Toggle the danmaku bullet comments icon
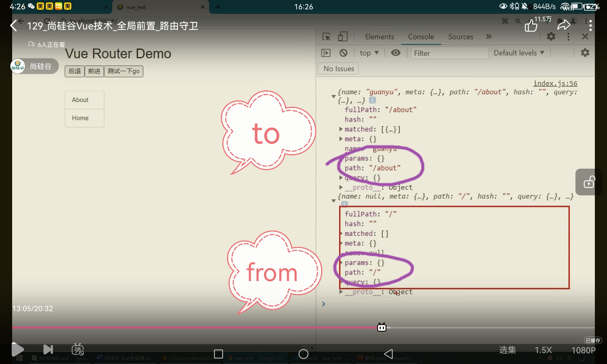 pyautogui.click(x=78, y=349)
